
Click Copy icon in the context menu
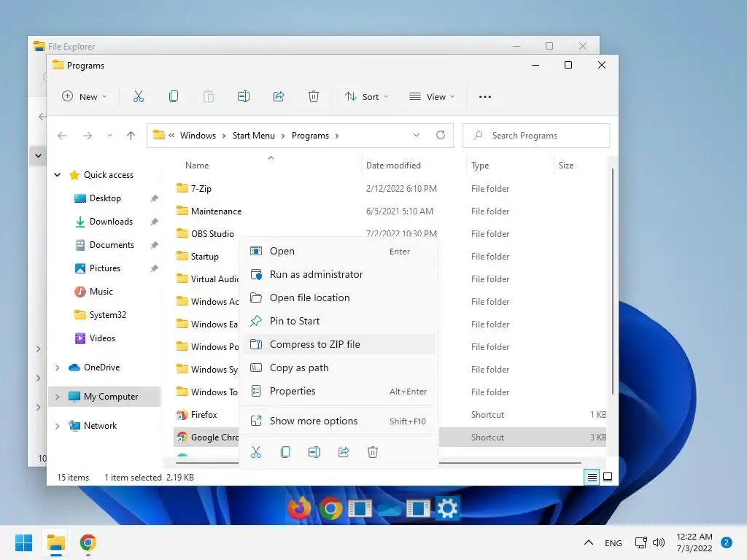coord(285,452)
